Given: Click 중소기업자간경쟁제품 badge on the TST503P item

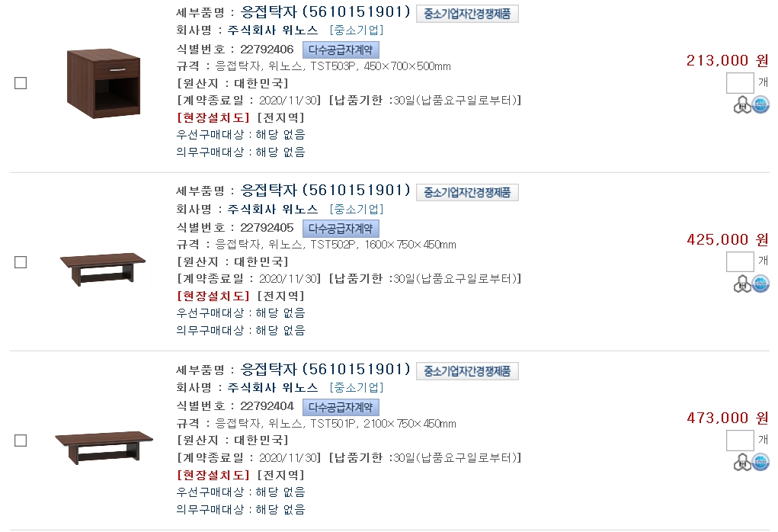Looking at the screenshot, I should [467, 14].
